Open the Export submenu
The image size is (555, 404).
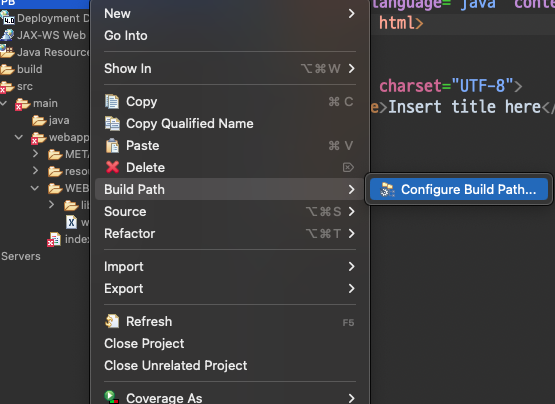[229, 288]
